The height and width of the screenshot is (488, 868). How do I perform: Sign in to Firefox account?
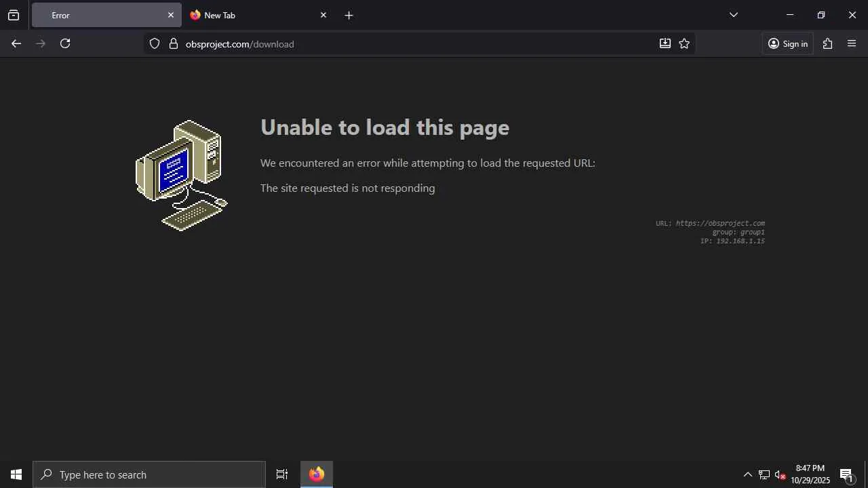(788, 43)
